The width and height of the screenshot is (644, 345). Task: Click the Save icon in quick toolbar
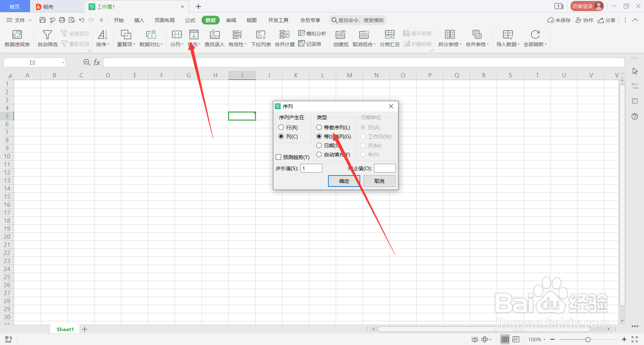pyautogui.click(x=43, y=20)
